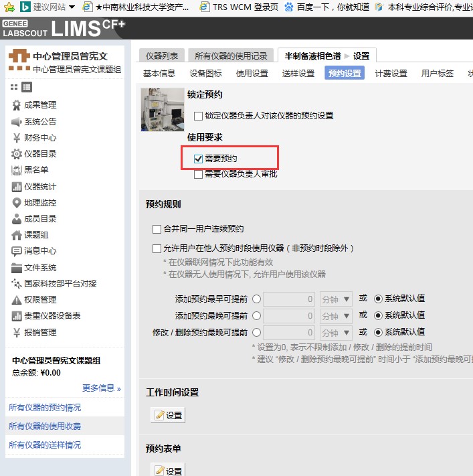This screenshot has width=473, height=476.
Task: Click the 成果管理 icon in sidebar
Action: tap(17, 105)
